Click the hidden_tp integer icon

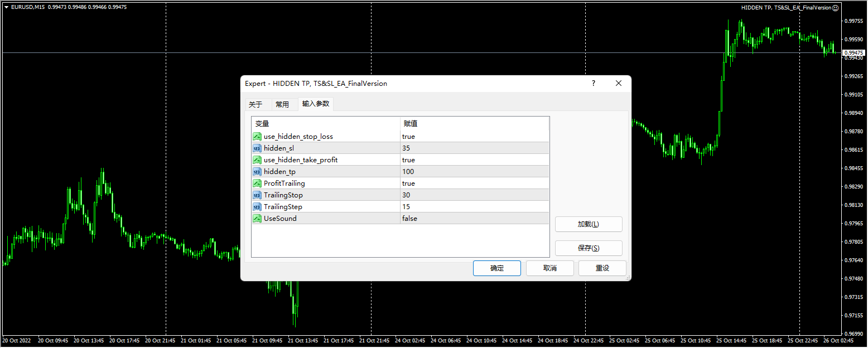pos(257,172)
